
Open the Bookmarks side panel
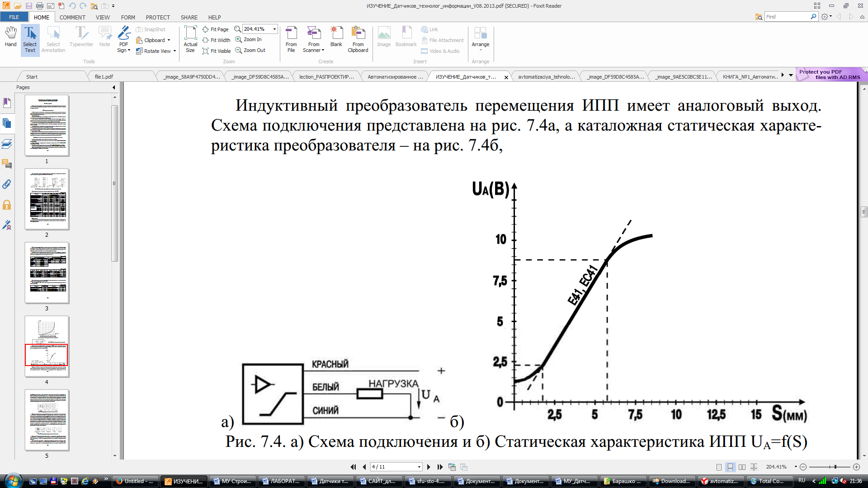pyautogui.click(x=7, y=103)
